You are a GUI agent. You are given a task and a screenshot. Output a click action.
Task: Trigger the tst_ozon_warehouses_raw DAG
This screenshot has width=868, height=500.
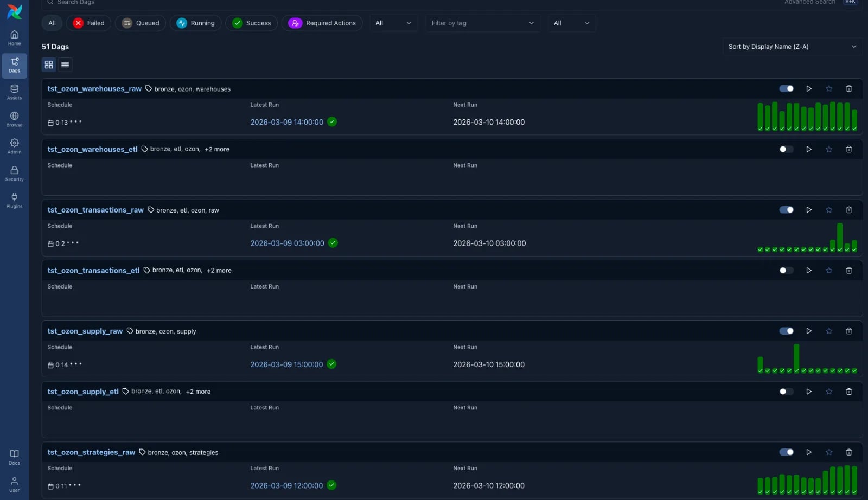click(808, 89)
